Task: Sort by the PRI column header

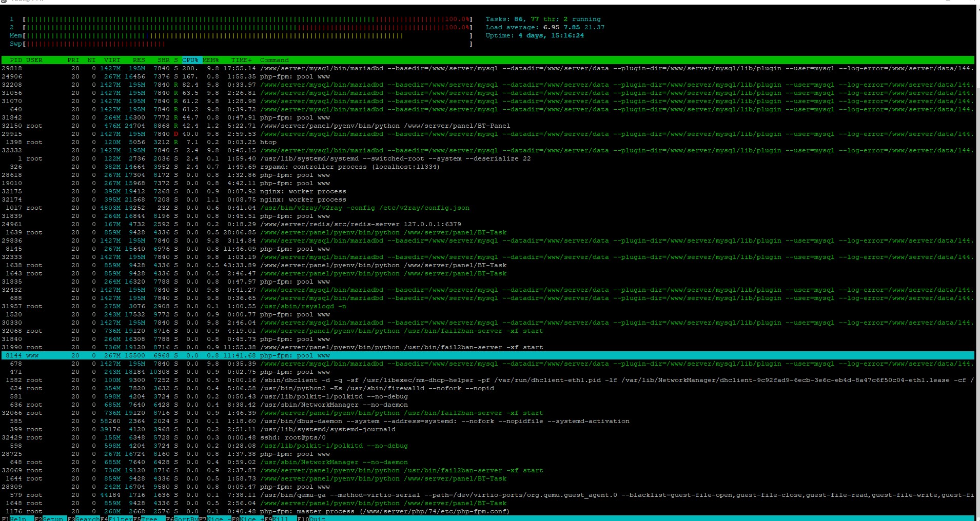Action: 73,60
